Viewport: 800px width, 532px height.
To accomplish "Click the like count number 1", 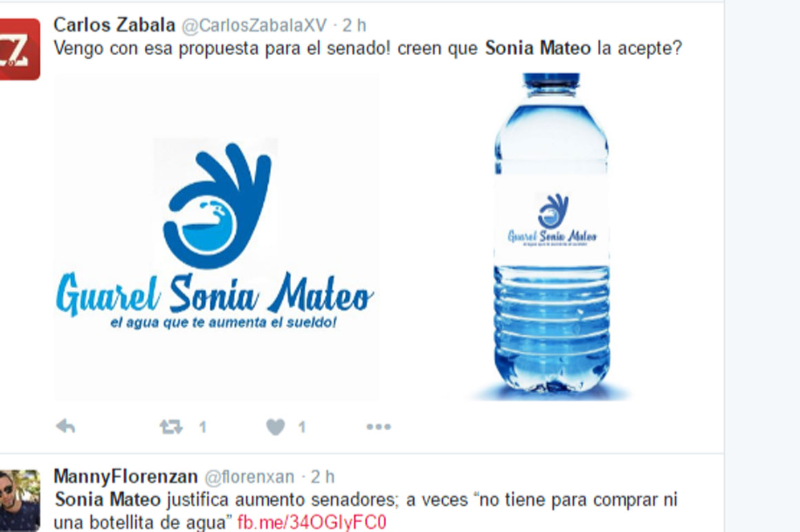I will (302, 427).
